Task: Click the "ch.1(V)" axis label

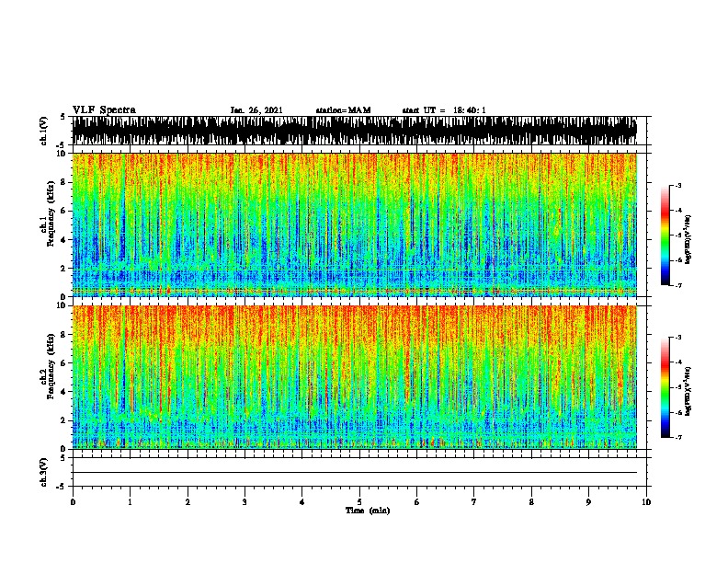Action: pyautogui.click(x=44, y=131)
